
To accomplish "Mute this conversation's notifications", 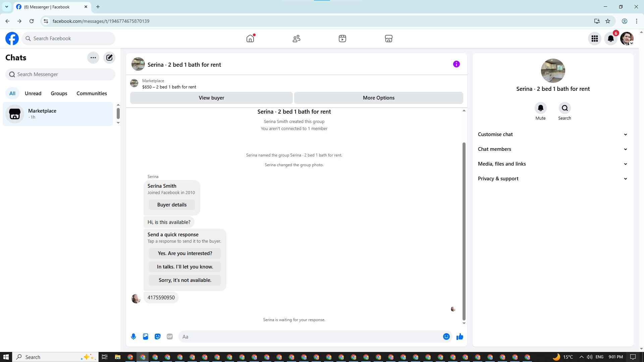I will (540, 108).
